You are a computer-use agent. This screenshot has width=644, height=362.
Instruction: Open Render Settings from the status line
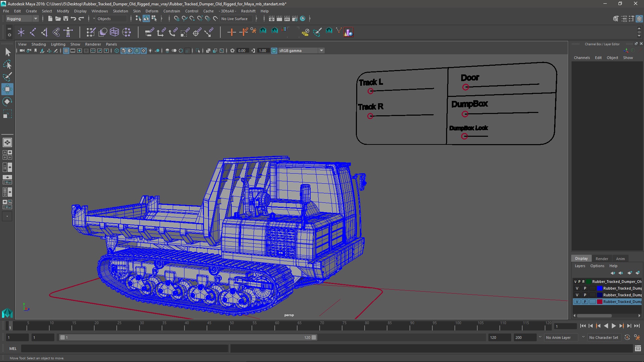(295, 19)
